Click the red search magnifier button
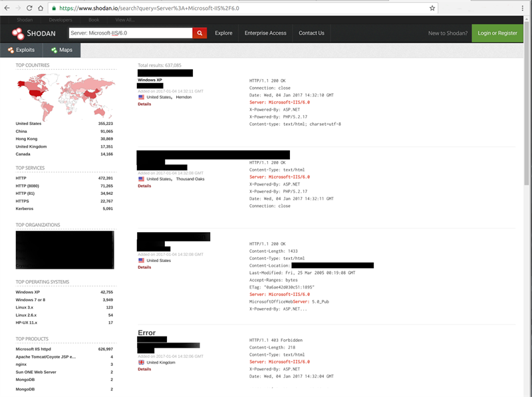Image resolution: width=532 pixels, height=397 pixels. click(199, 33)
